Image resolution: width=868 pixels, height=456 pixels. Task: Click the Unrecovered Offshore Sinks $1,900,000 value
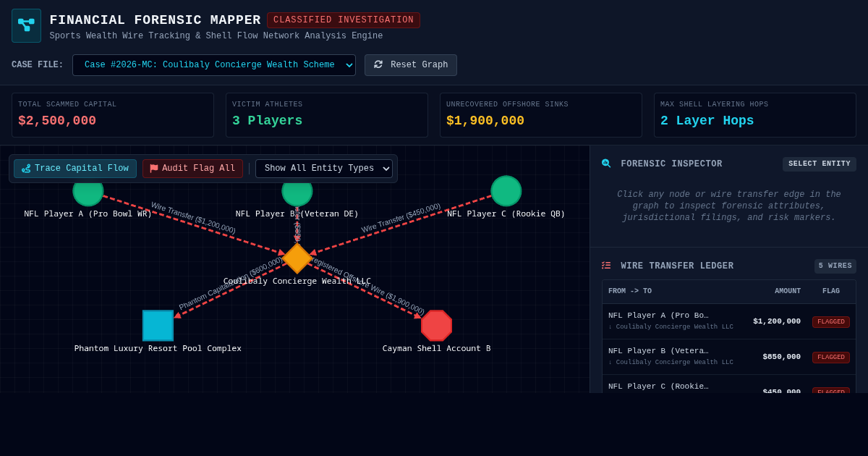(485, 121)
